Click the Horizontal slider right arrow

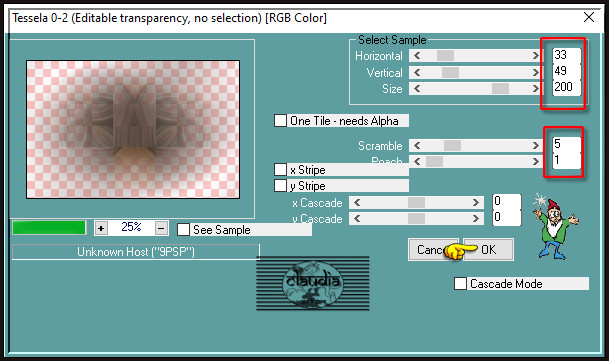[536, 56]
